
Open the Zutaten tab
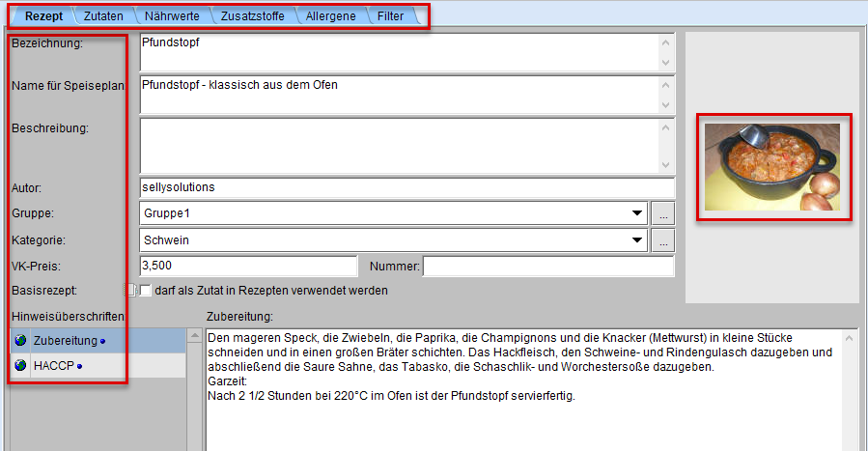(103, 16)
